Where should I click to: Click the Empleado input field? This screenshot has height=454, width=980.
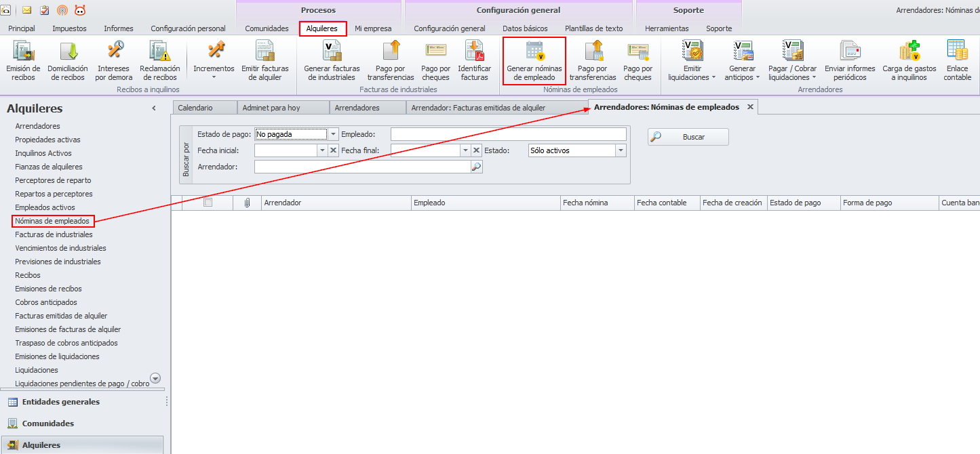click(x=509, y=134)
